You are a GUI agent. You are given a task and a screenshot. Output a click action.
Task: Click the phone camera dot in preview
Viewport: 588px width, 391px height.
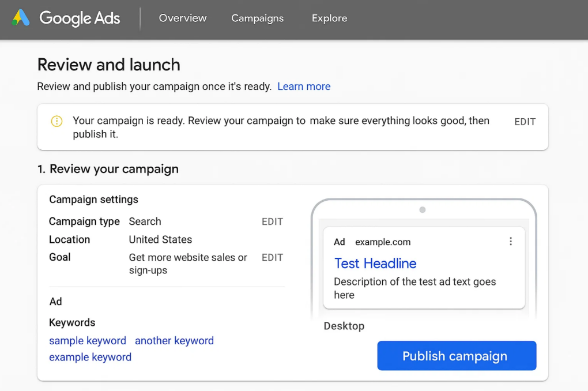click(422, 210)
